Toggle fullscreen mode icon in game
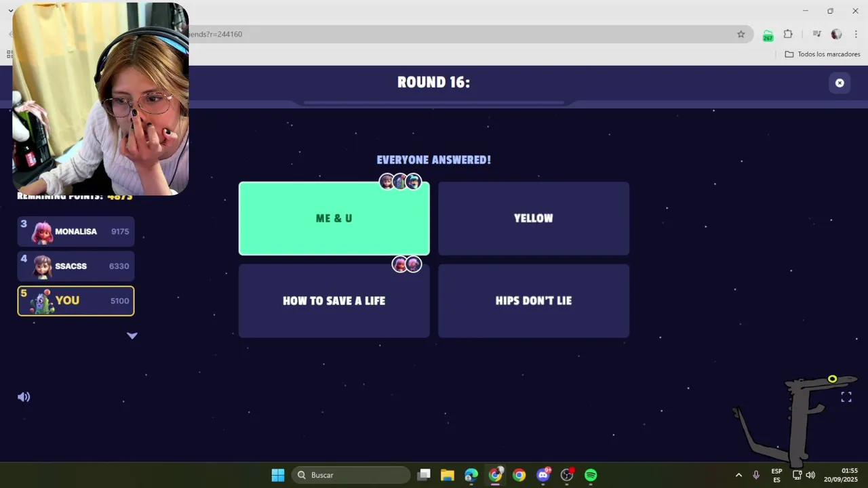Viewport: 868px width, 488px height. click(x=846, y=397)
